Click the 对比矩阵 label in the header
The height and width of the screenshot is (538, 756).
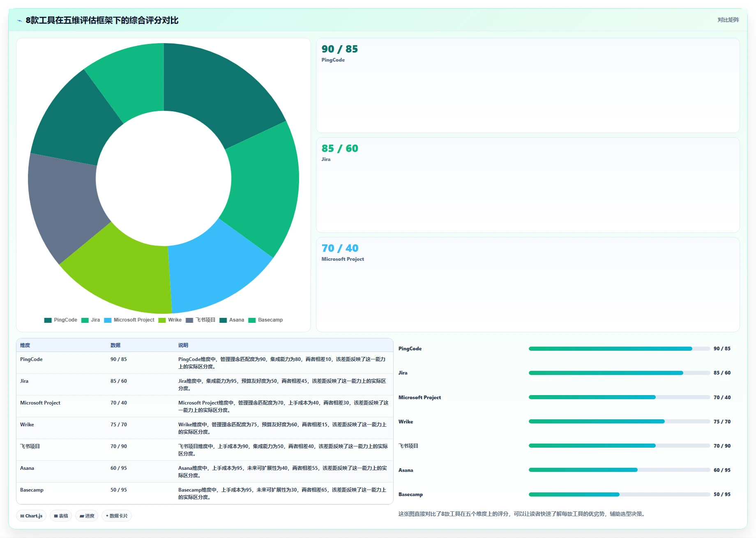click(x=728, y=20)
